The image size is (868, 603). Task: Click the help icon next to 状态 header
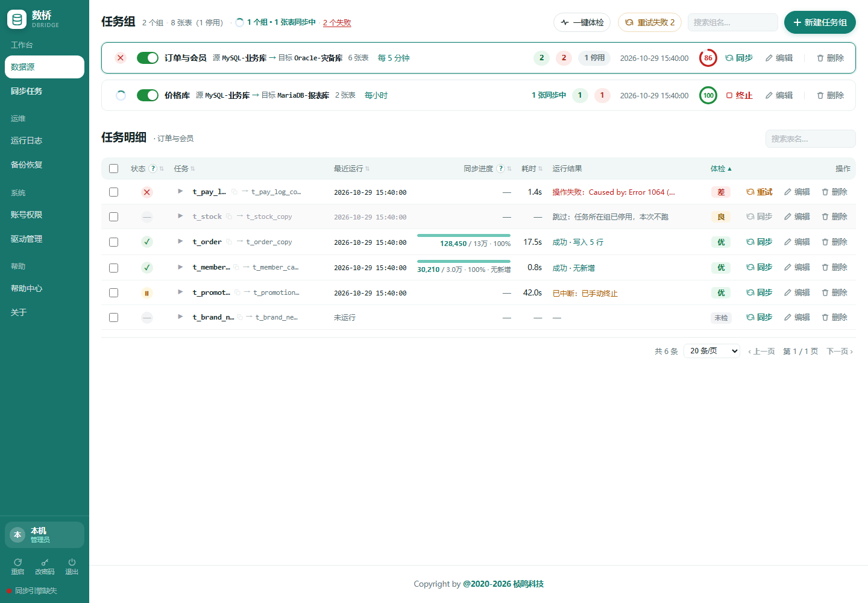pyautogui.click(x=153, y=169)
